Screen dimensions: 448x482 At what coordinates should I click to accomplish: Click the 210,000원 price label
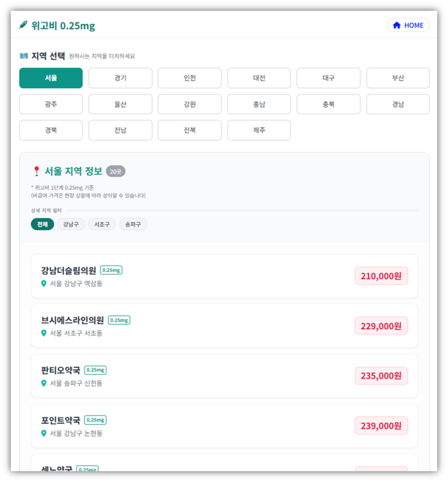tap(381, 276)
